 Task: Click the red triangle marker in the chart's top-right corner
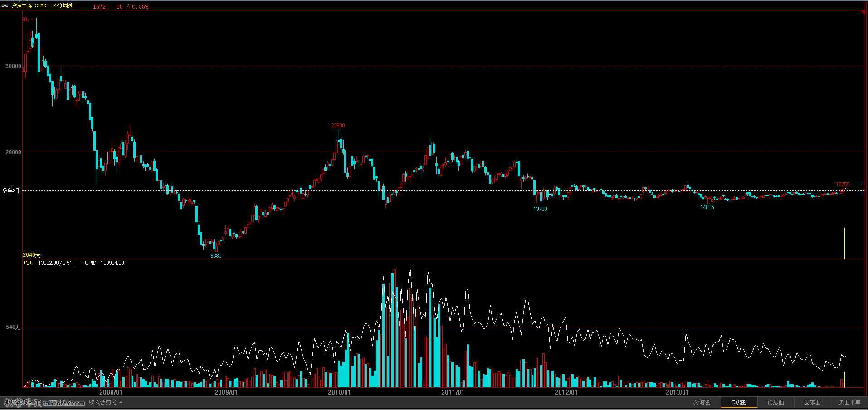point(863,12)
